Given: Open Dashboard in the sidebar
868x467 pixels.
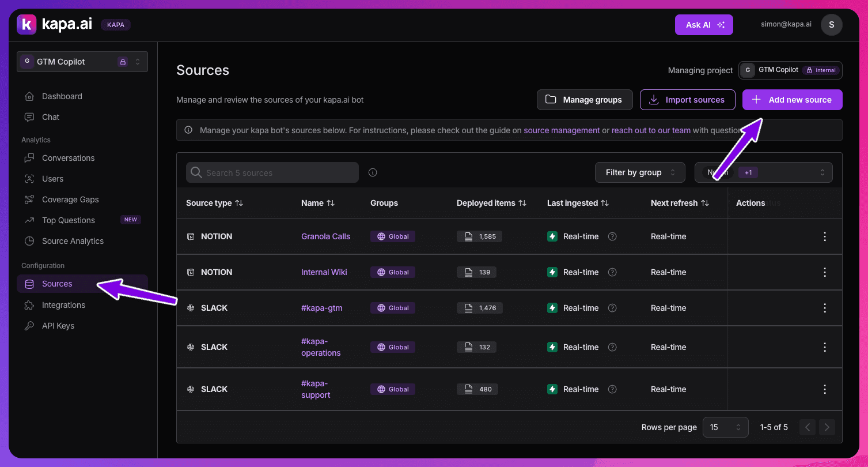Looking at the screenshot, I should [62, 96].
